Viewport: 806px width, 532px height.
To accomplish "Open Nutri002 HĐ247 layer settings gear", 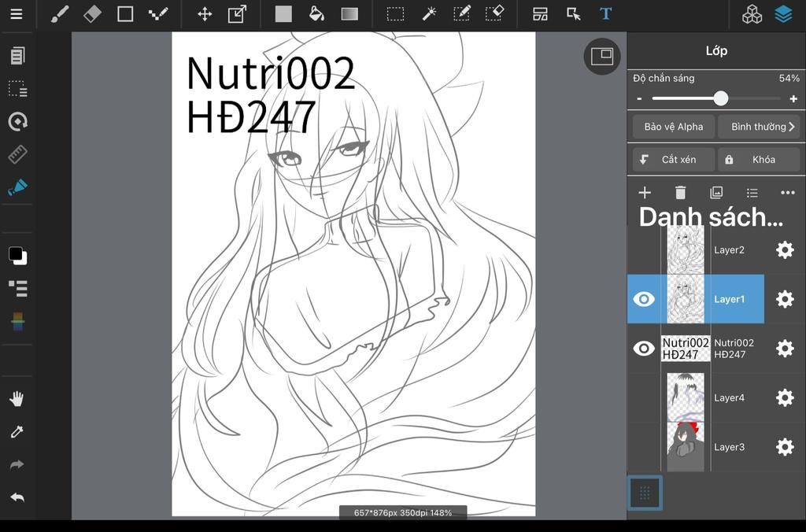I will pos(785,349).
